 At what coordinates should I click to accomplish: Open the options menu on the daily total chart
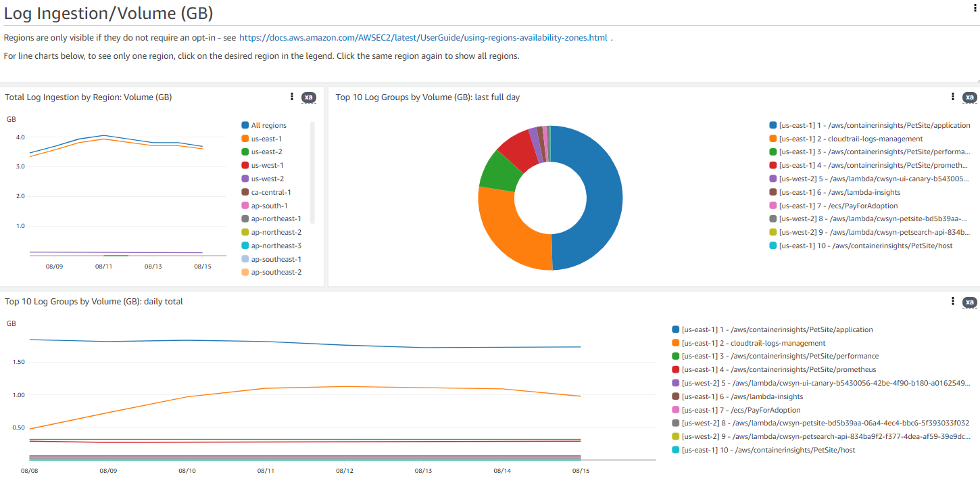953,302
